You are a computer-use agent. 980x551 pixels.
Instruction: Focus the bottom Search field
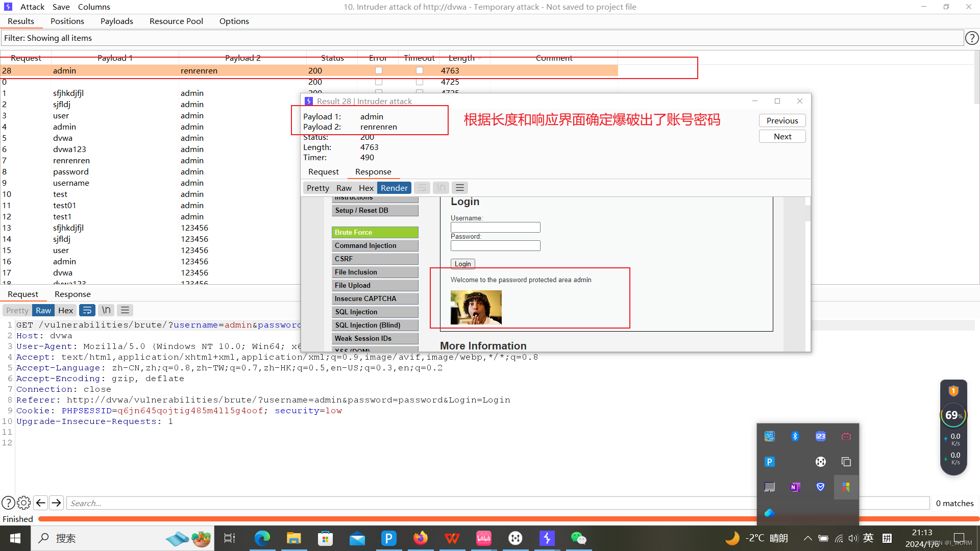pyautogui.click(x=498, y=503)
